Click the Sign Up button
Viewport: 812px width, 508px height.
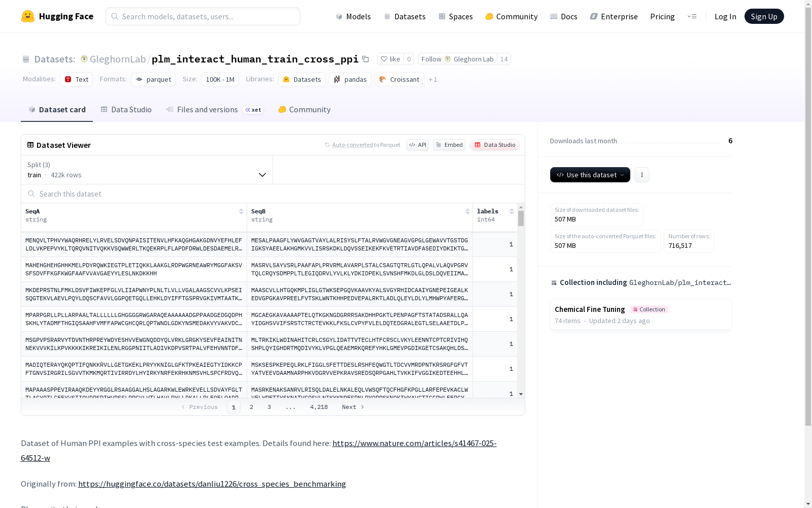click(764, 16)
